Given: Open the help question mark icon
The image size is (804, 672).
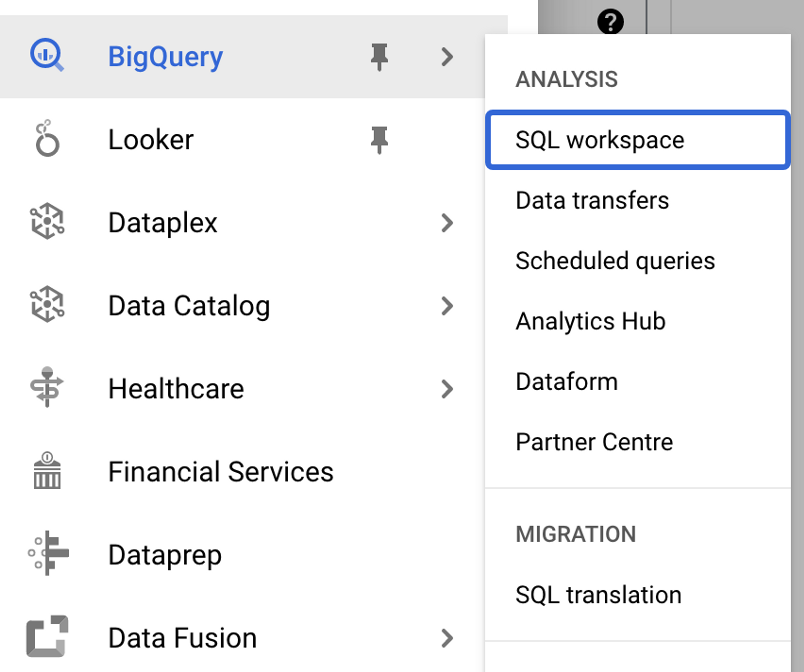Looking at the screenshot, I should click(610, 21).
